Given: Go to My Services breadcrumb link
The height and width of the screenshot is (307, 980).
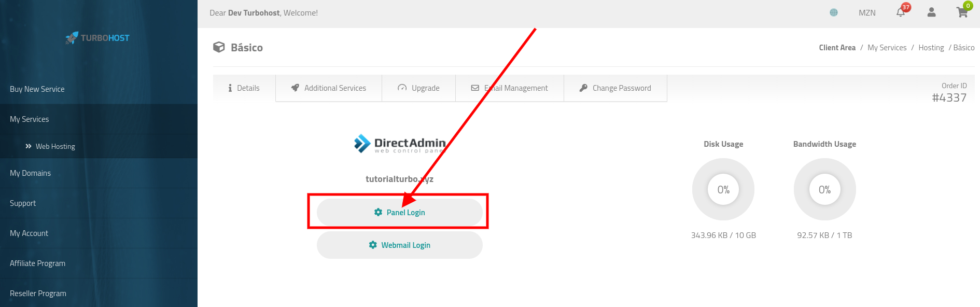Looking at the screenshot, I should [887, 48].
